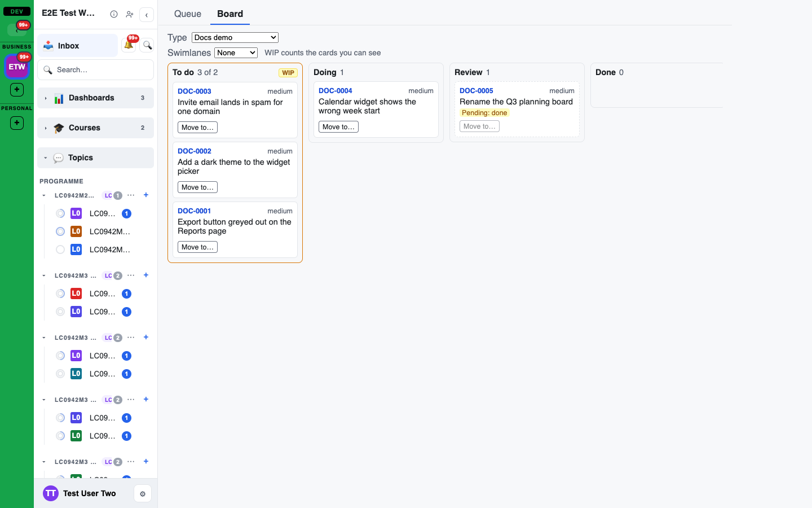Select the ETW workspace icon
This screenshot has width=812, height=508.
17,67
